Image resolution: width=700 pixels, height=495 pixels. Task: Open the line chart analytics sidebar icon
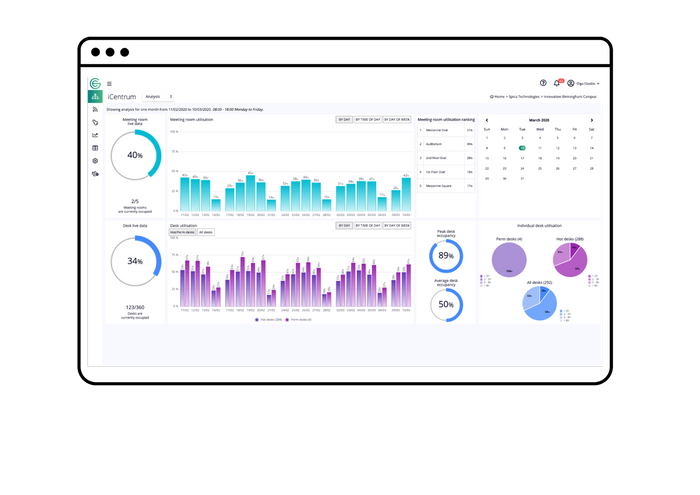[95, 135]
